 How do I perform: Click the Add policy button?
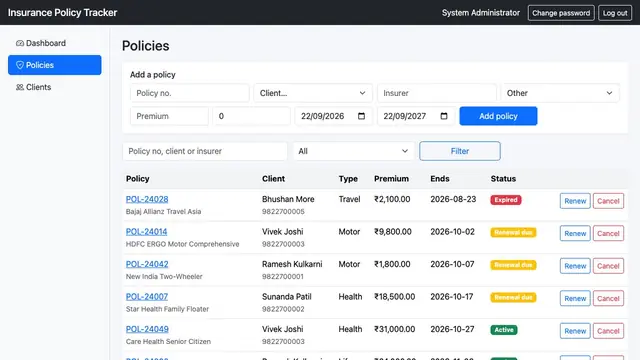(x=498, y=116)
